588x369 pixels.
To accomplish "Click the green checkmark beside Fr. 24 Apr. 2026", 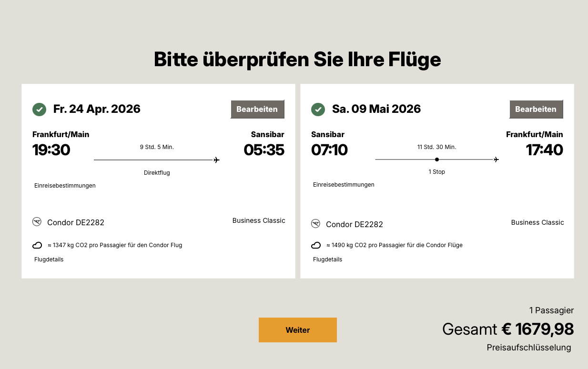I will 39,110.
